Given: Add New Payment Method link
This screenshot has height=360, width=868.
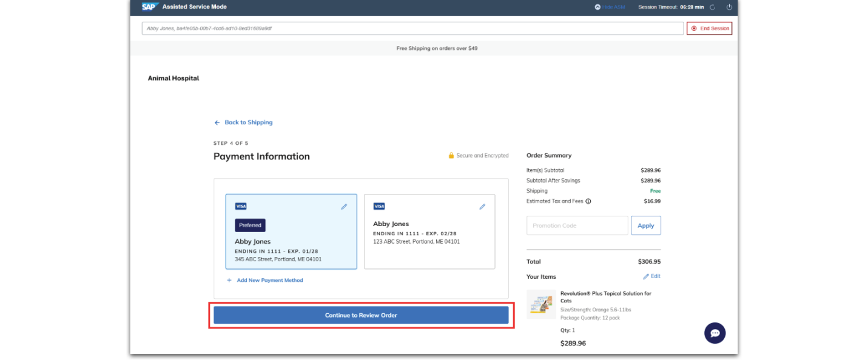Looking at the screenshot, I should [x=270, y=281].
